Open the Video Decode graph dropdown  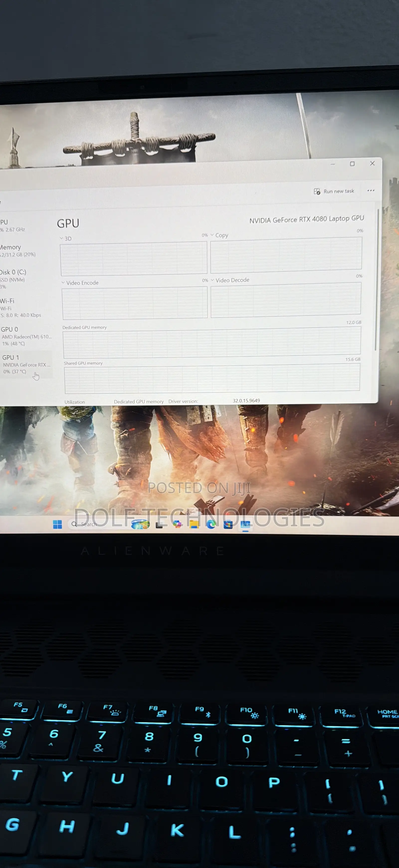click(212, 280)
